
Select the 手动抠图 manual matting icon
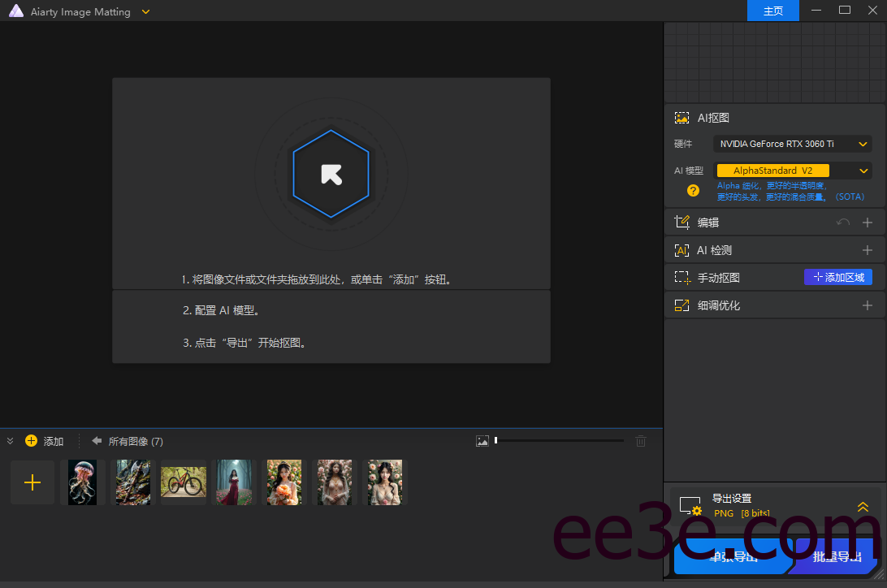coord(681,277)
